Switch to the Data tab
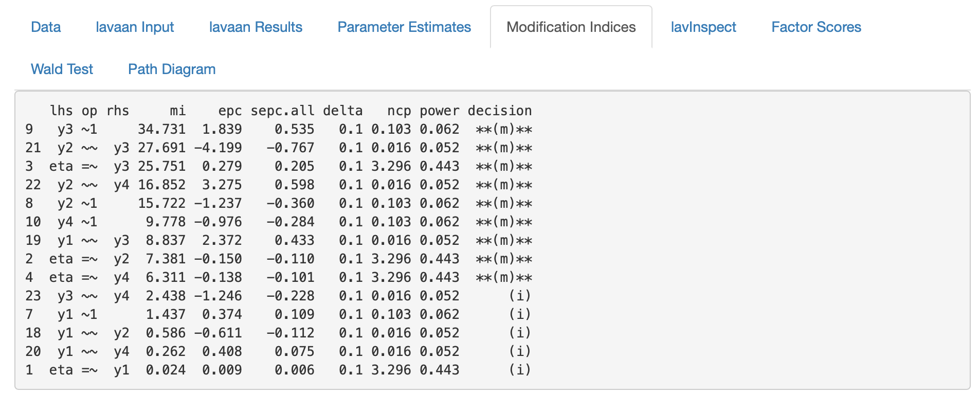Viewport: 980px width, 393px height. (45, 27)
